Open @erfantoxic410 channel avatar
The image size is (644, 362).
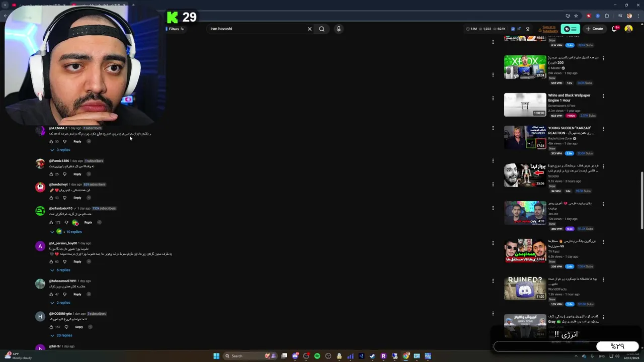point(40,211)
